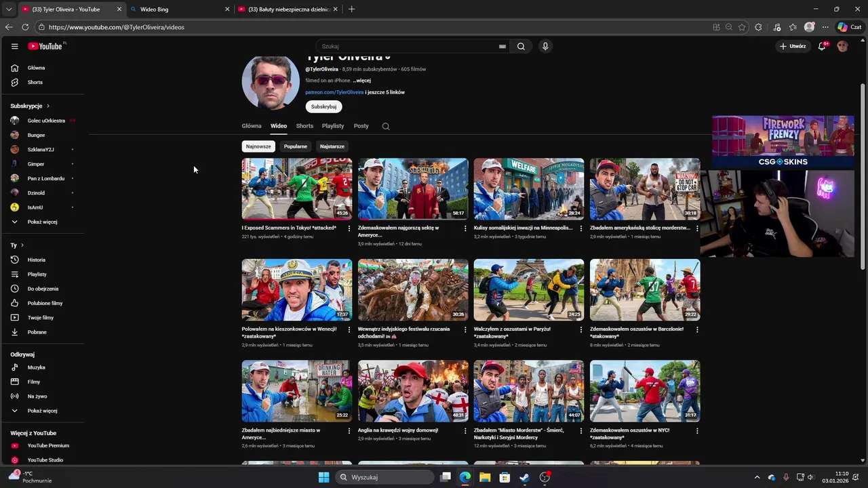Open options menu for Barcelonie oszustów video
The height and width of the screenshot is (488, 868).
pos(697,329)
